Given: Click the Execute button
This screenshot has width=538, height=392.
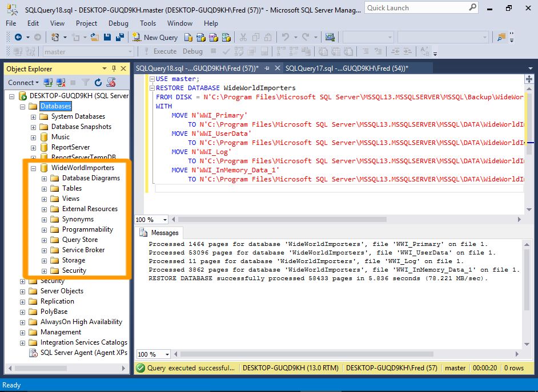Looking at the screenshot, I should 160,51.
